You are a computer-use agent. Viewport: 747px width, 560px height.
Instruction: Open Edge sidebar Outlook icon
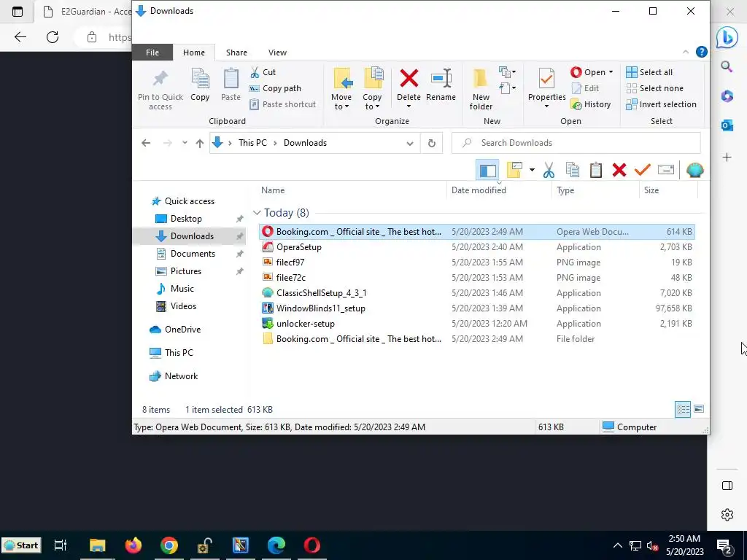tap(727, 125)
